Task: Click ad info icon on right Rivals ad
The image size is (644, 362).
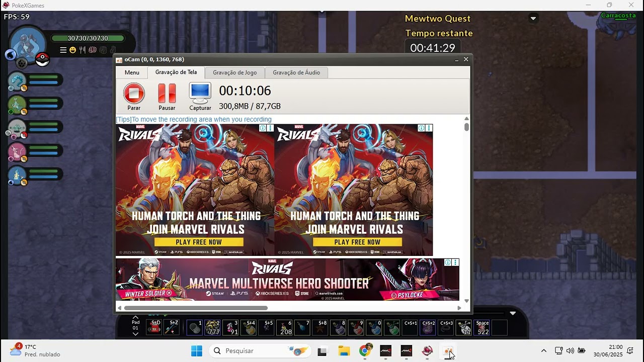Action: point(422,128)
